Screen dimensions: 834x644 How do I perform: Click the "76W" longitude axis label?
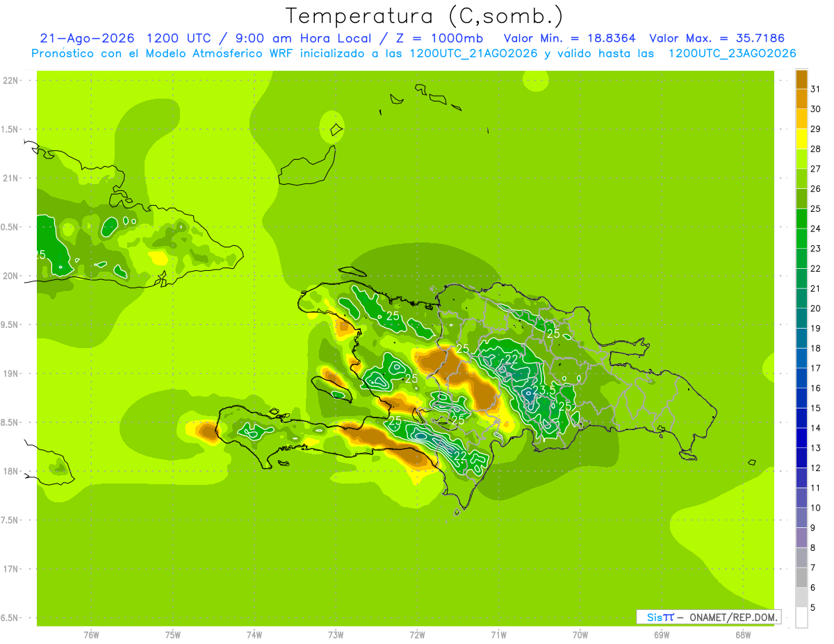tap(91, 635)
